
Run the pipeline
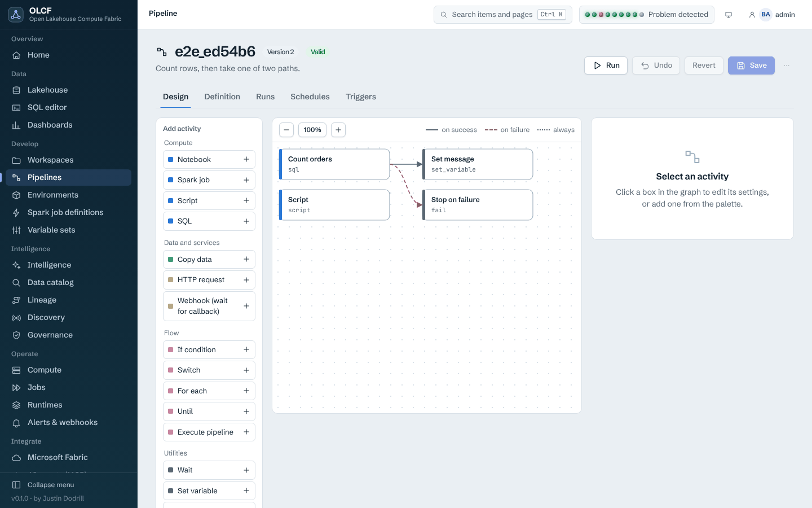606,65
